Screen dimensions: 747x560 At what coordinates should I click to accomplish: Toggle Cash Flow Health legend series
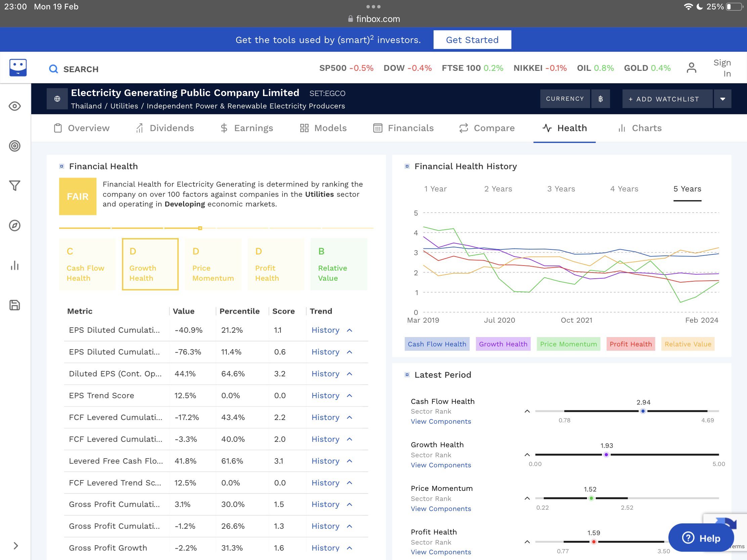pos(437,344)
